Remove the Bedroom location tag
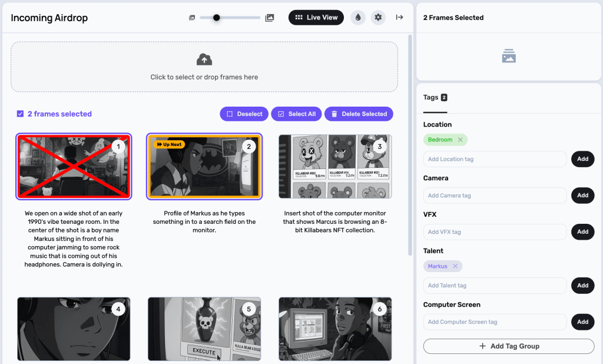603x364 pixels. pyautogui.click(x=460, y=140)
